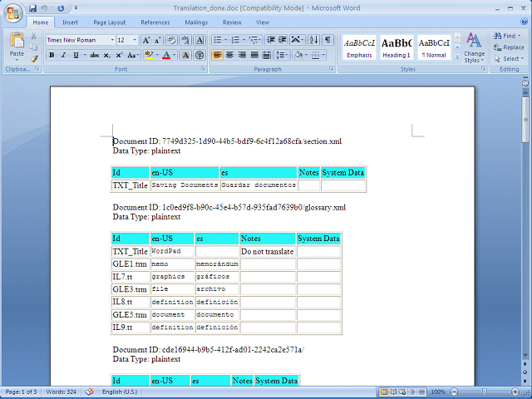
Task: Click the 'Do not translate' table cell
Action: coord(268,251)
